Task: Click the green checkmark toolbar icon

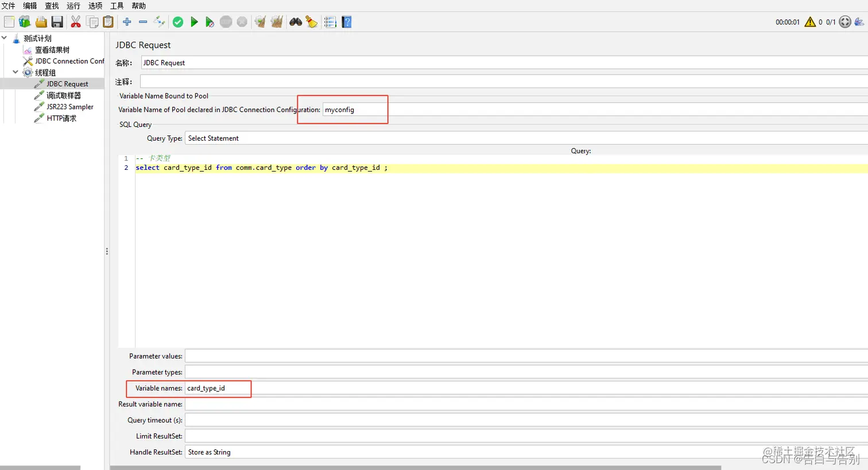Action: click(178, 22)
